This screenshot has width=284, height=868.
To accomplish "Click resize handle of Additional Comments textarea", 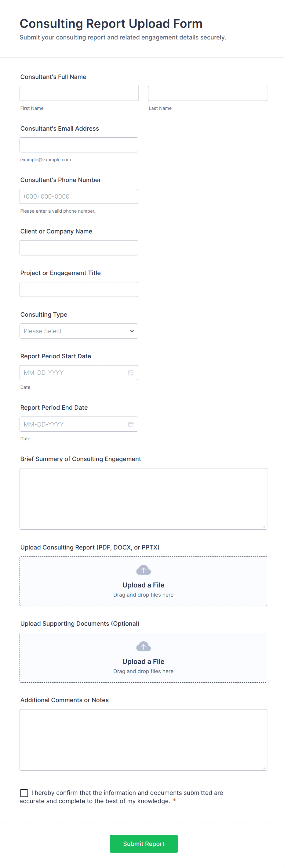I will 264,768.
